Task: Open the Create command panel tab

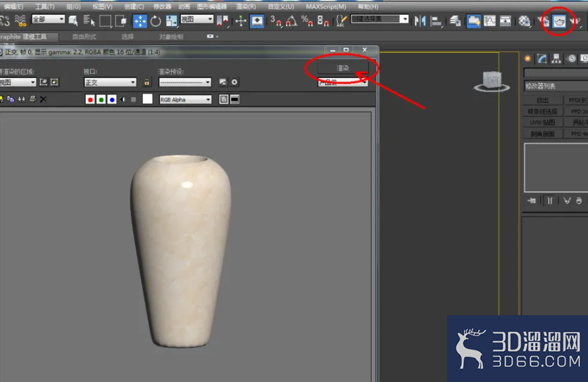Action: coord(528,58)
